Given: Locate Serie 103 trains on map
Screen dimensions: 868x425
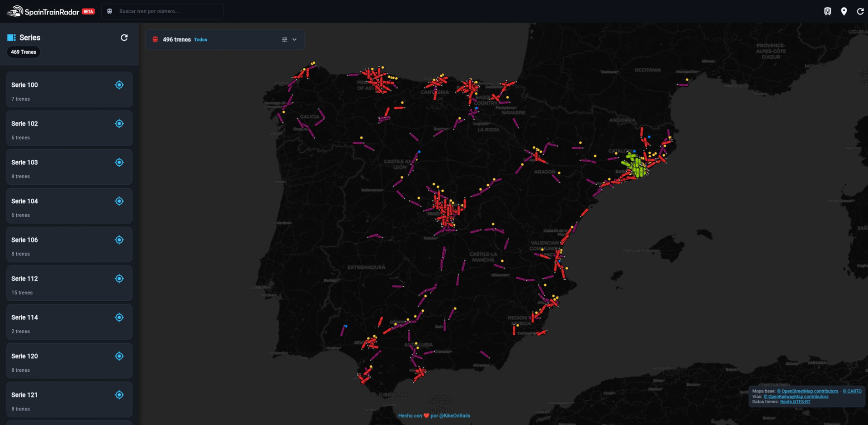Looking at the screenshot, I should pyautogui.click(x=119, y=163).
